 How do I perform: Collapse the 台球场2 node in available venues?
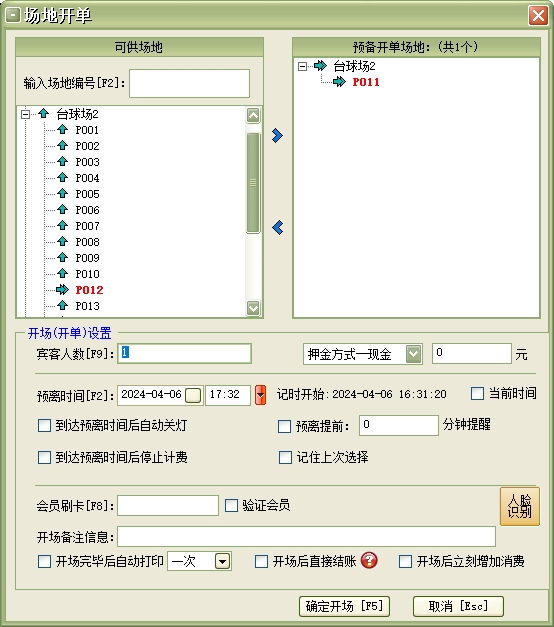25,114
